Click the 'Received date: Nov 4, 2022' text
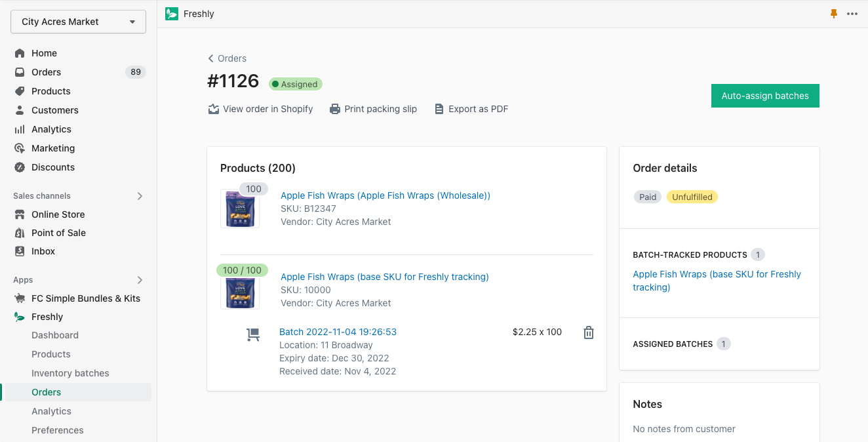Viewport: 868px width, 442px height. (338, 371)
